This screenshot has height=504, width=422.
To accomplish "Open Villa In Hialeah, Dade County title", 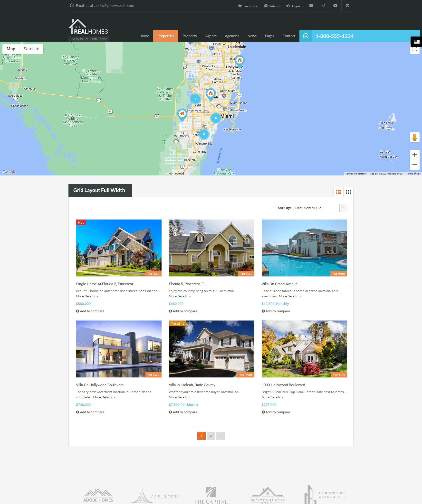I will (192, 385).
